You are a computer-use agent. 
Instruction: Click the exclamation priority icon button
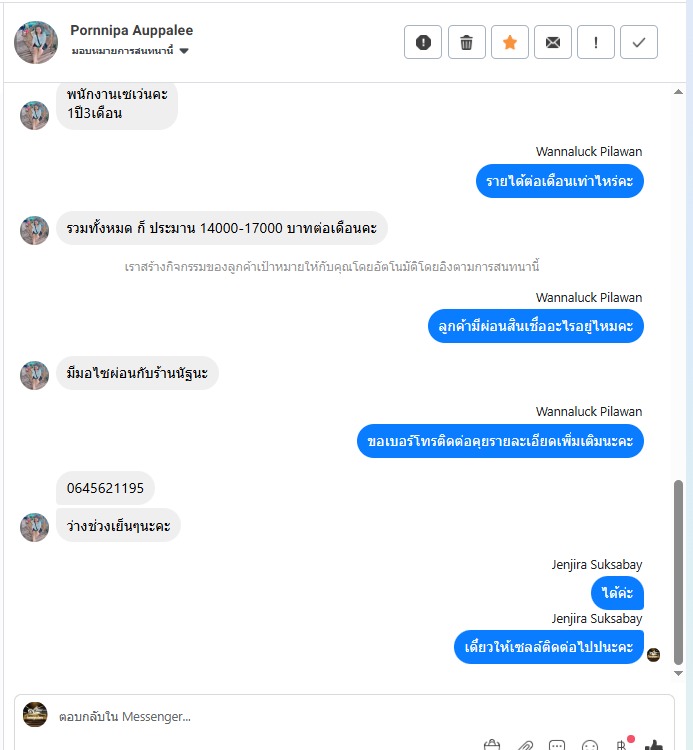pos(596,42)
